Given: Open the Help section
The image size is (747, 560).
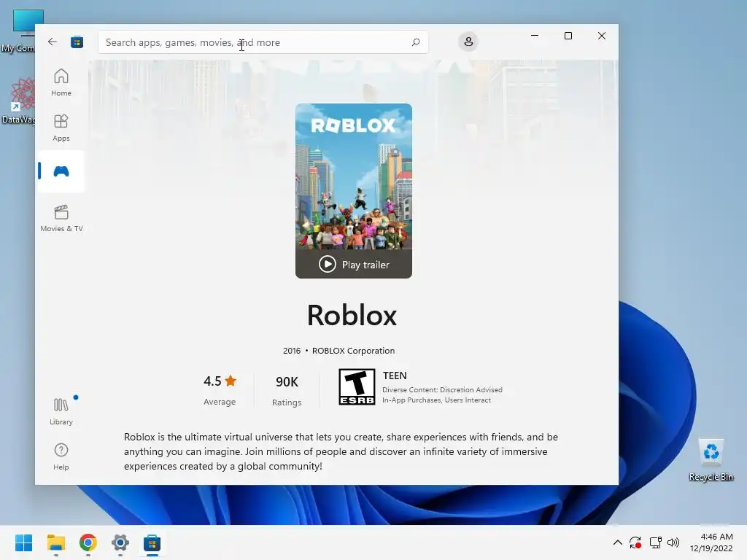Looking at the screenshot, I should [61, 456].
